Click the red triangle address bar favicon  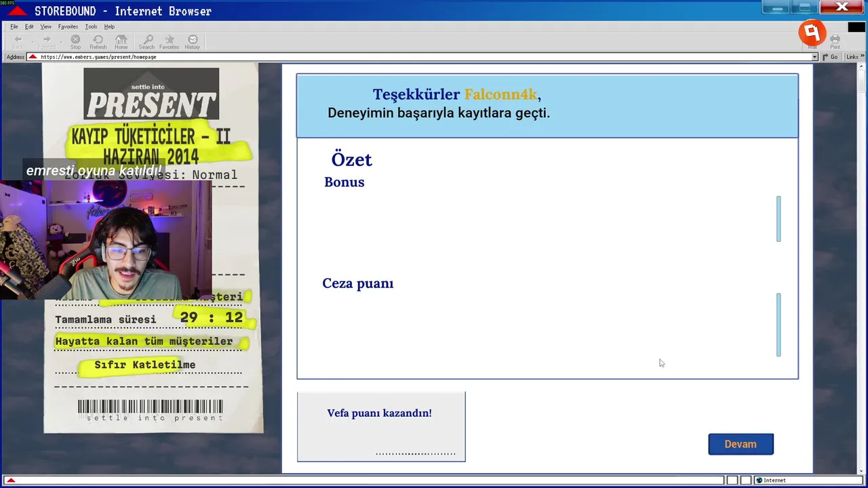point(33,57)
